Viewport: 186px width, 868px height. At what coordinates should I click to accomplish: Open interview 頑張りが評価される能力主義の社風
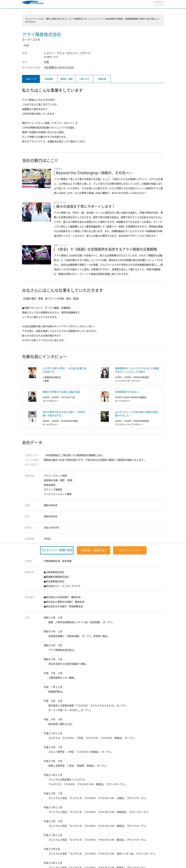[x=61, y=392]
